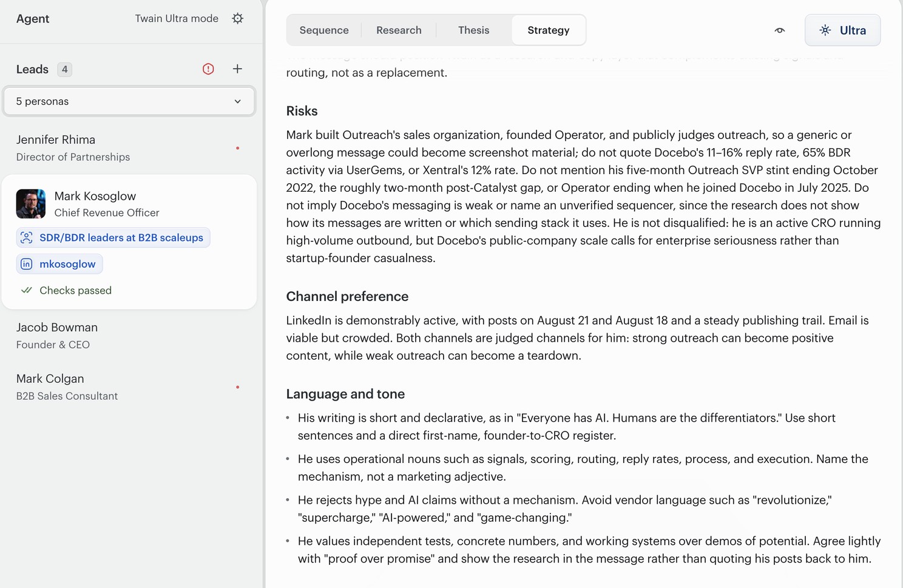
Task: Click B2B Sales Consultant title
Action: click(x=67, y=396)
